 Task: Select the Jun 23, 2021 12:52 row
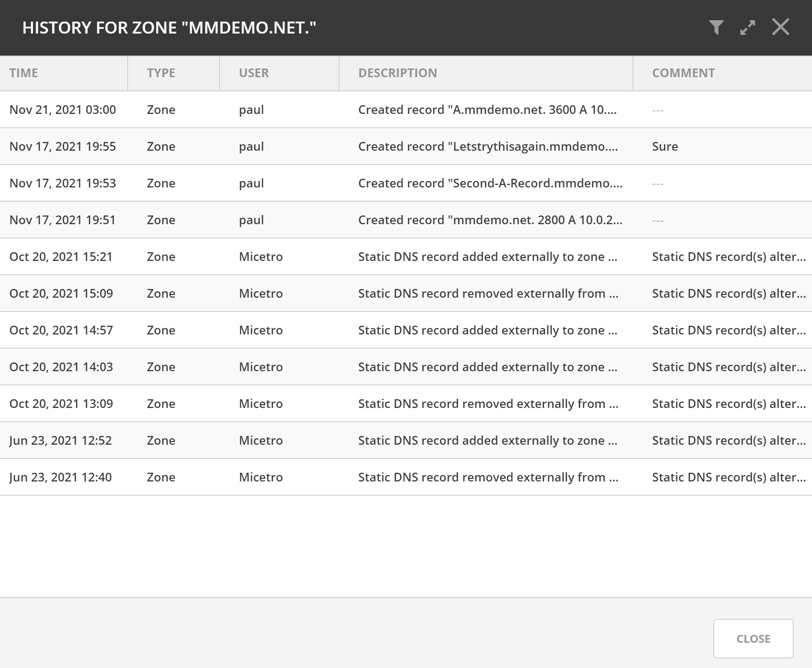click(61, 441)
